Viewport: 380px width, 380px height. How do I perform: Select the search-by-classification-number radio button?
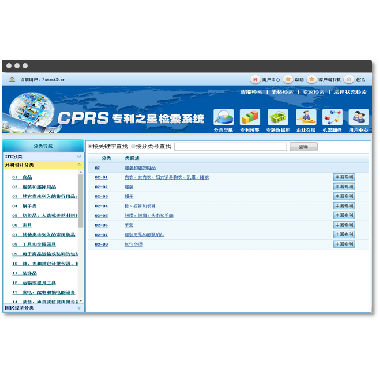(133, 146)
